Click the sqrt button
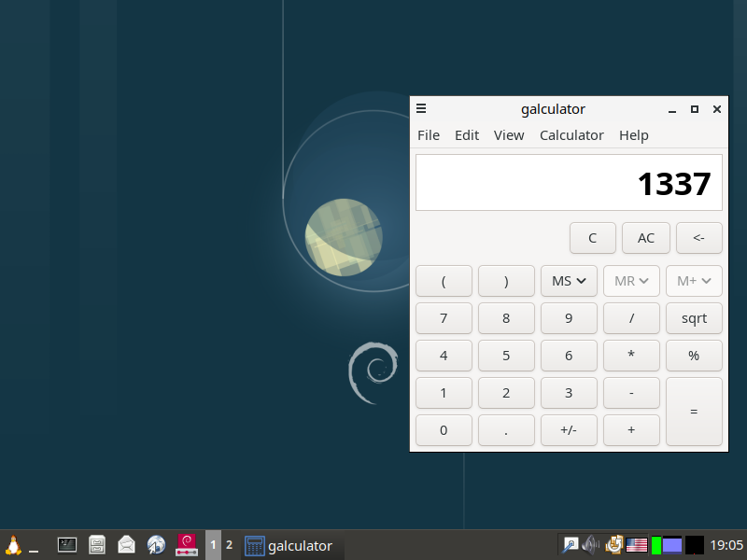This screenshot has width=747, height=560. tap(694, 318)
